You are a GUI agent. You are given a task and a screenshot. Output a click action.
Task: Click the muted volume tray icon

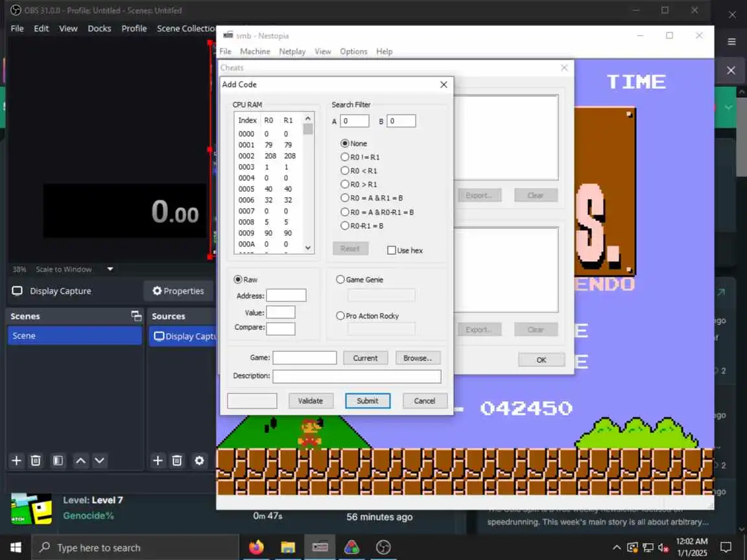663,548
